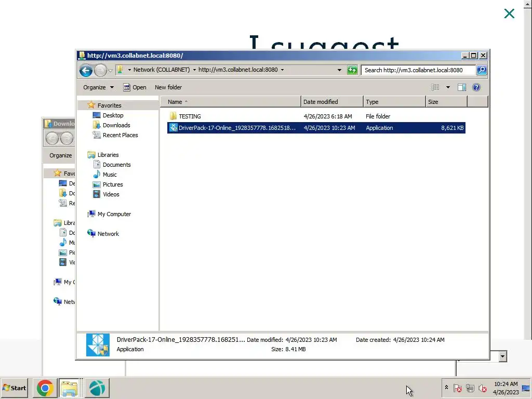Sort by the Size column header
Image resolution: width=532 pixels, height=399 pixels.
(x=446, y=102)
